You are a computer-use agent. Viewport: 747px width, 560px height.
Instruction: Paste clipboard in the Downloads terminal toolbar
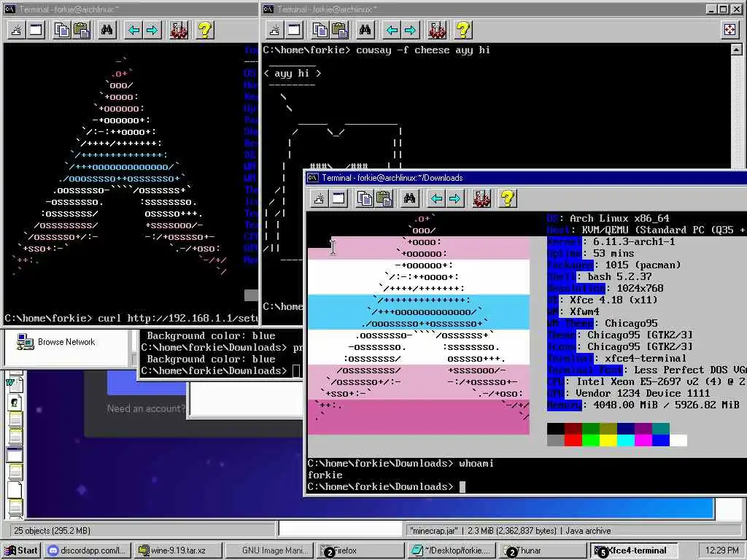(x=384, y=198)
